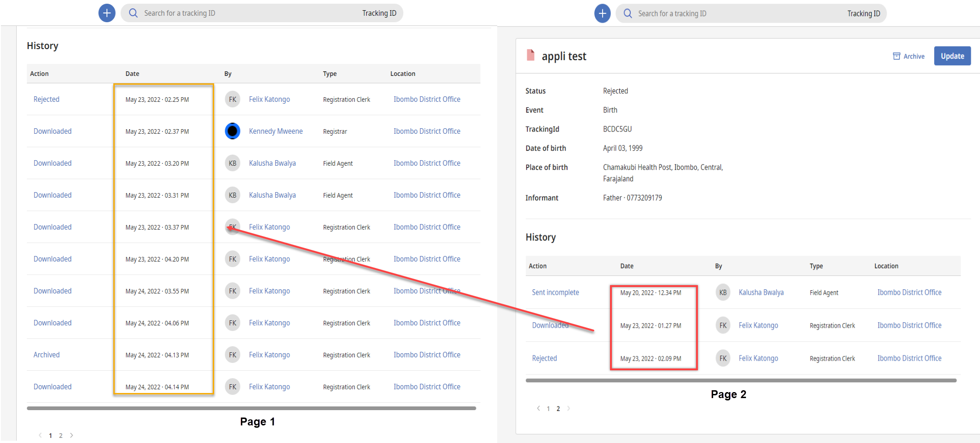Click Kalusha Bwalya's KB avatar icon
Image resolution: width=980 pixels, height=443 pixels.
pyautogui.click(x=232, y=163)
